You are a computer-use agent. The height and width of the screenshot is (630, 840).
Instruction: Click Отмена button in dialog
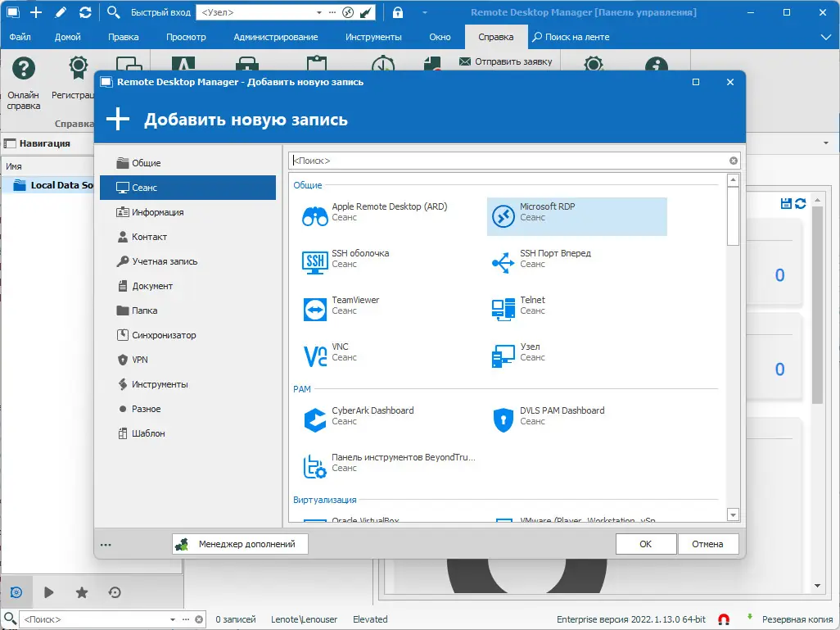point(707,544)
